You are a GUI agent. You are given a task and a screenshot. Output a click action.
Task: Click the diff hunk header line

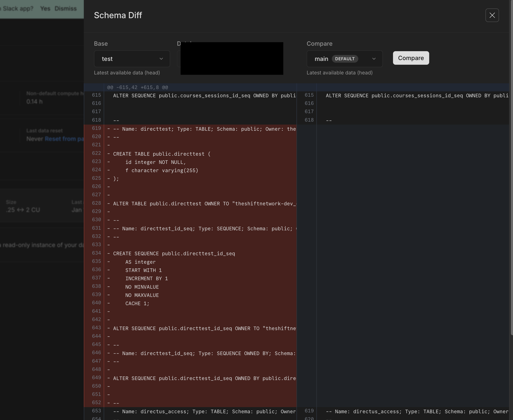pos(138,87)
